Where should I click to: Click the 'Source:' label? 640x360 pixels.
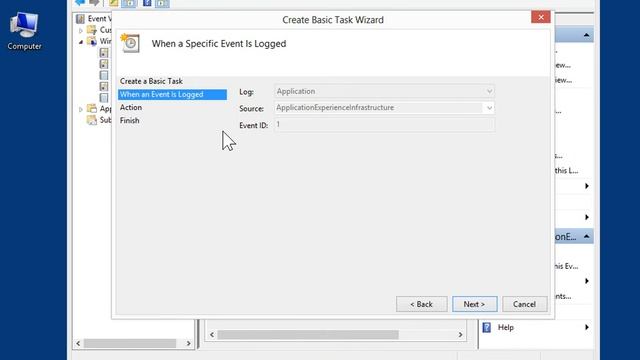pyautogui.click(x=251, y=109)
